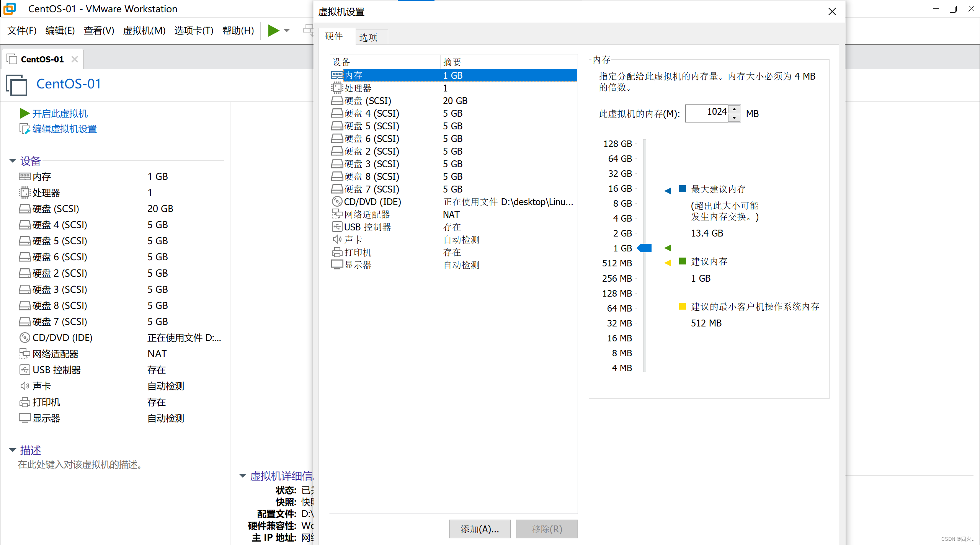Click 显示器 icon in main window list
This screenshot has height=545, width=980.
(24, 418)
